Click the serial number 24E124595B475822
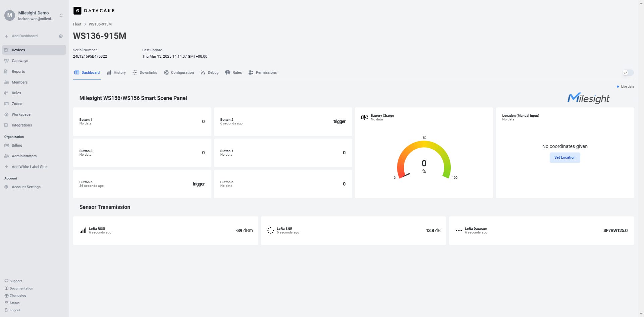644x317 pixels. pos(90,57)
